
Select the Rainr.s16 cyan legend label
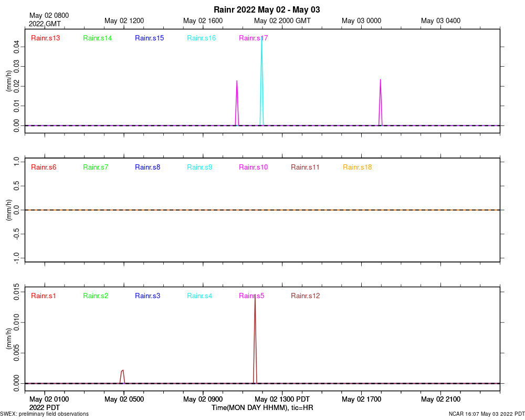click(x=201, y=38)
